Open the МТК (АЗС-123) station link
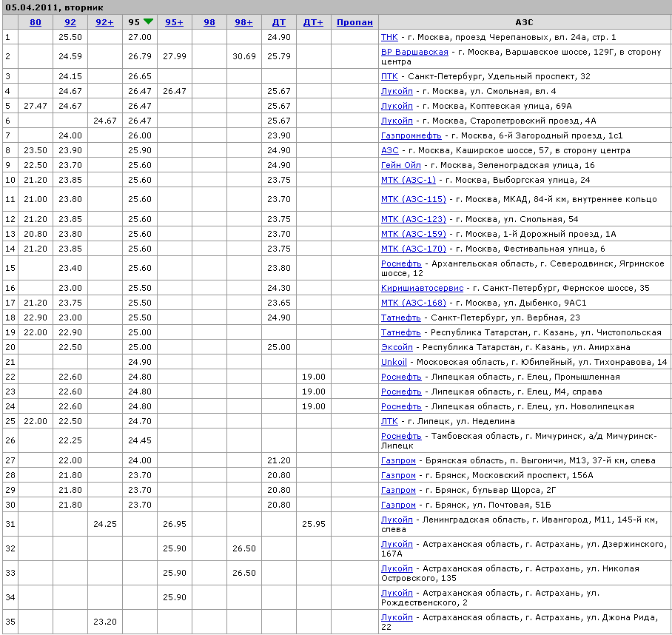Screen dimensions: 672x635 tap(414, 219)
